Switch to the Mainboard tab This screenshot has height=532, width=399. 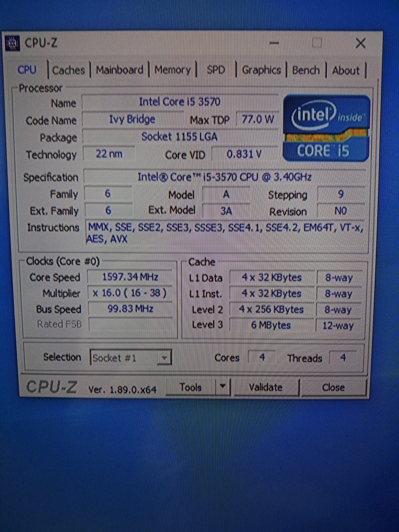(x=119, y=70)
